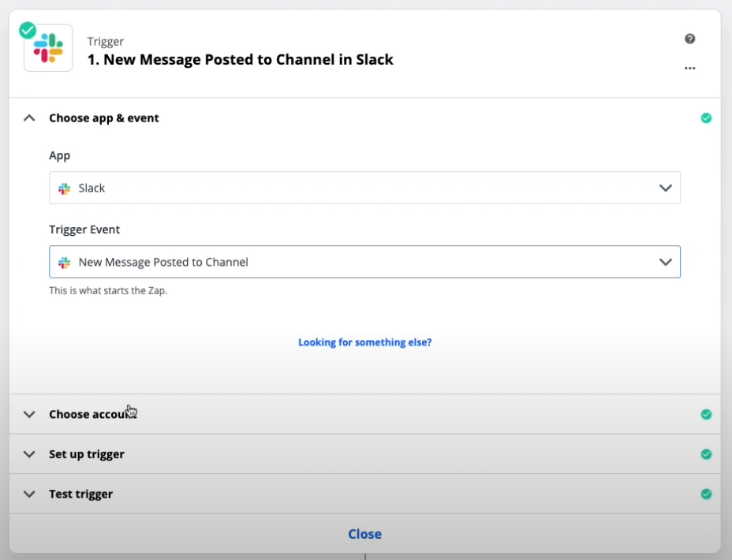
Task: Expand the Test trigger section chevron
Action: coord(29,494)
